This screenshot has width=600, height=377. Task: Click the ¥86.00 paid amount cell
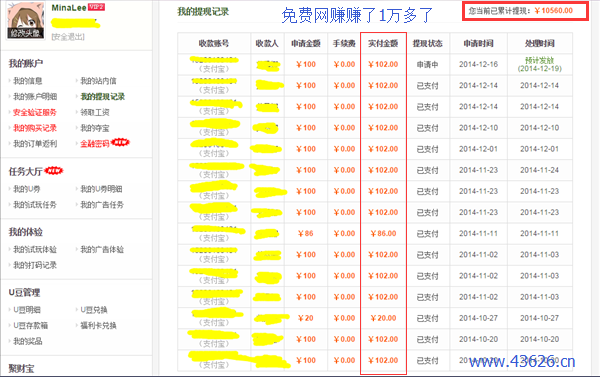click(x=383, y=233)
